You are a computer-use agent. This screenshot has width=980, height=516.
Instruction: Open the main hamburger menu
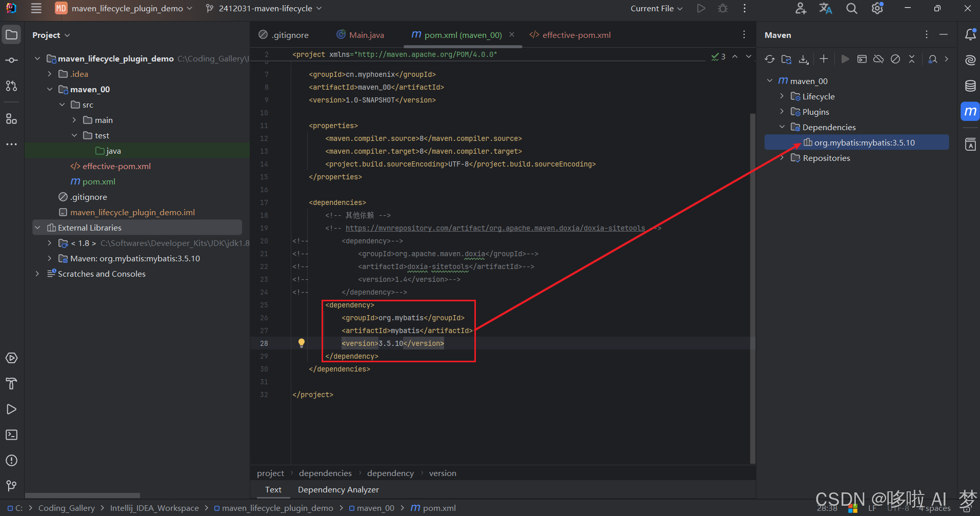pyautogui.click(x=36, y=8)
